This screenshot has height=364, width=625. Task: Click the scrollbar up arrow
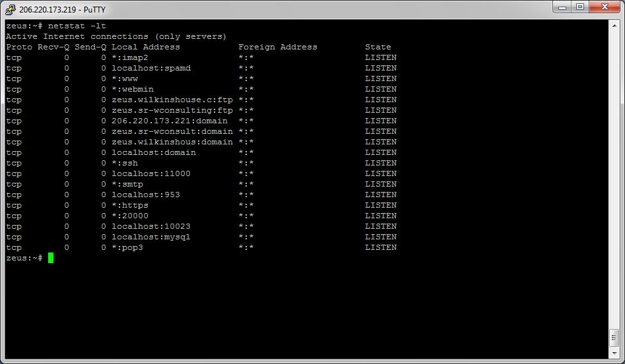(x=614, y=26)
